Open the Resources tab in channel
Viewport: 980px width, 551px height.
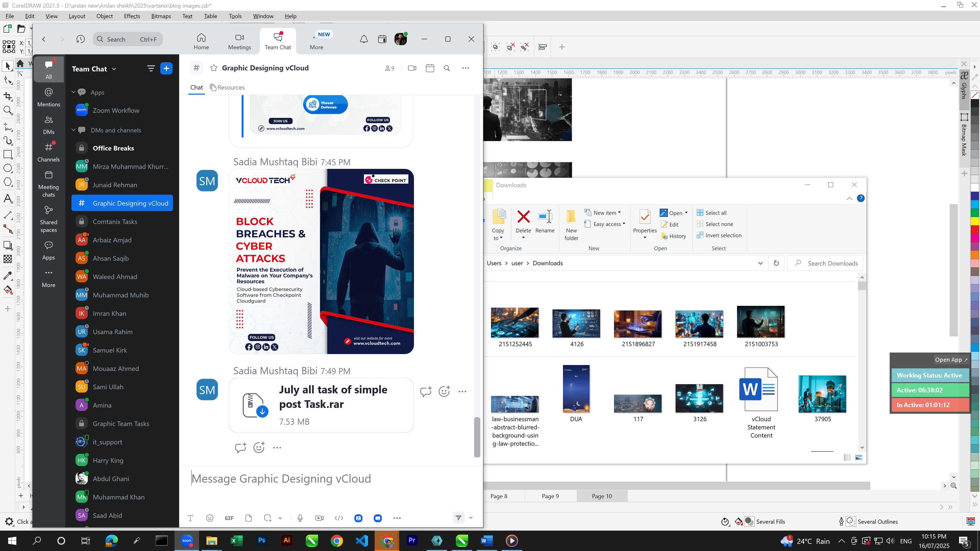[227, 87]
